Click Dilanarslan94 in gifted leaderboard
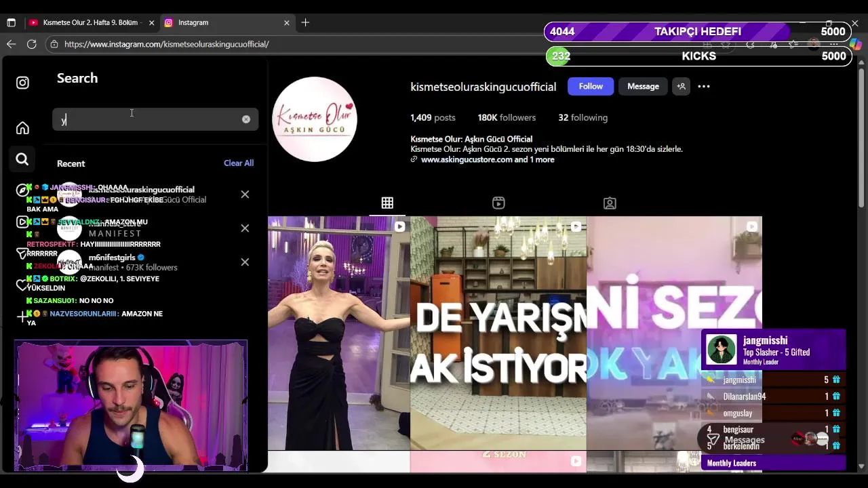Image resolution: width=868 pixels, height=488 pixels. click(744, 396)
